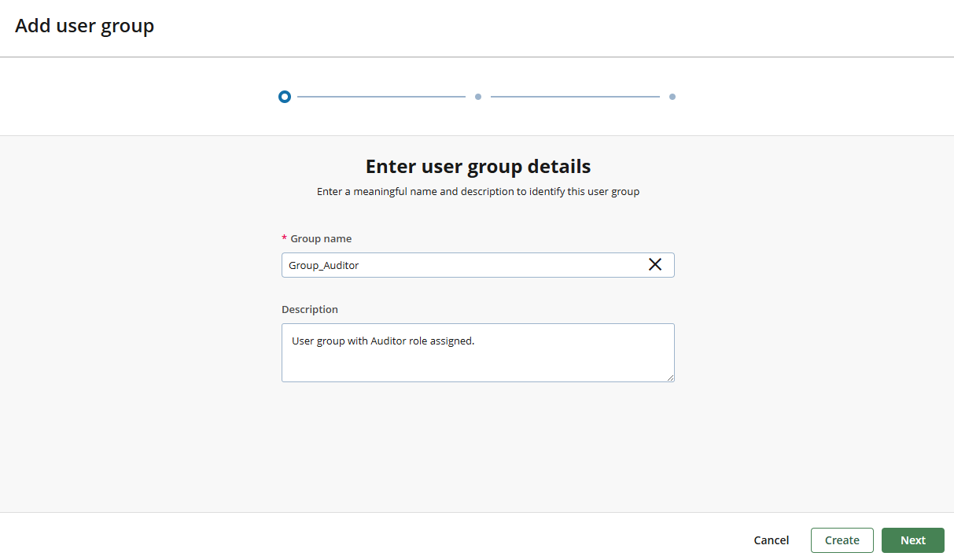Screen dimensions: 954x560
Task: Click the Add user group page title
Action: click(84, 25)
